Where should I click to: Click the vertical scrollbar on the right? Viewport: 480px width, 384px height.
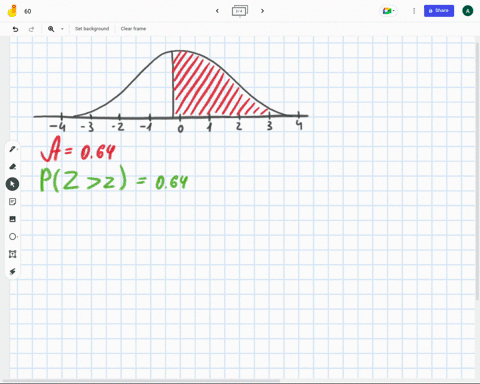point(478,171)
